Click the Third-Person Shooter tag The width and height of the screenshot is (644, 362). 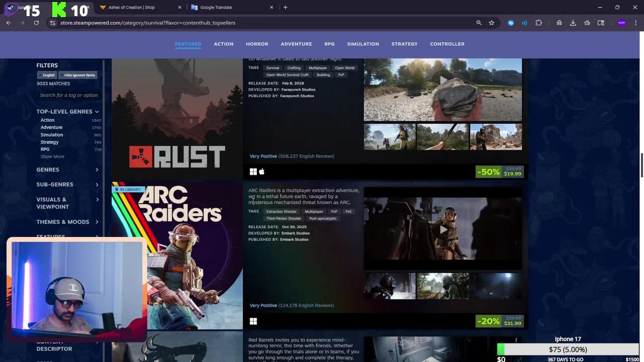[x=284, y=219]
